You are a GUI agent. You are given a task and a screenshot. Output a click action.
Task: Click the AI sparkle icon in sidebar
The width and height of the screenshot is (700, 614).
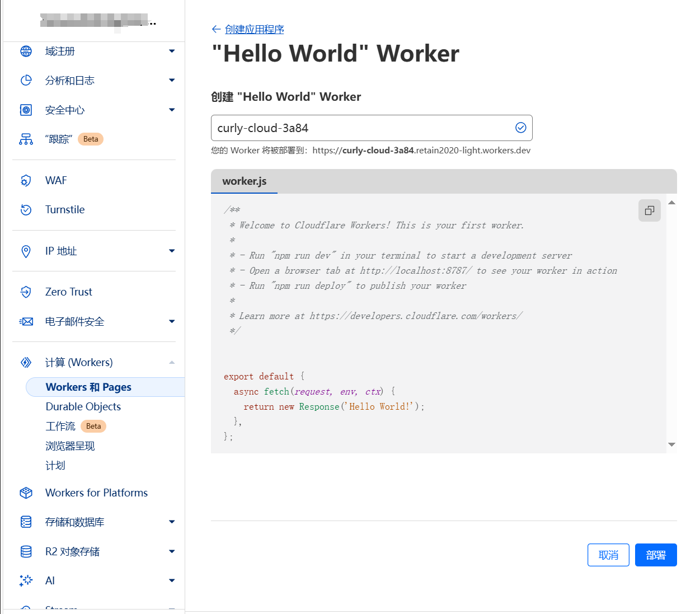(26, 580)
